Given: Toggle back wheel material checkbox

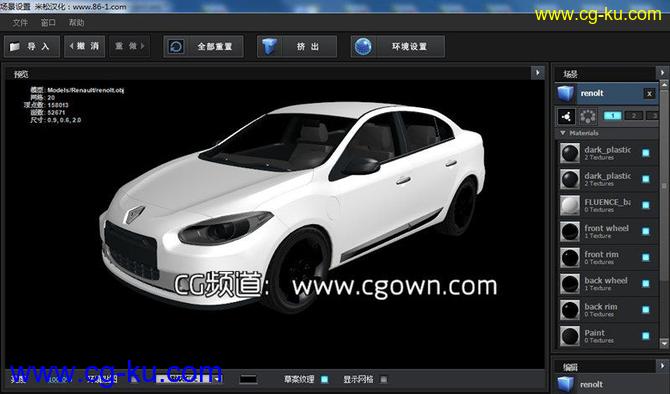Looking at the screenshot, I should 646,283.
